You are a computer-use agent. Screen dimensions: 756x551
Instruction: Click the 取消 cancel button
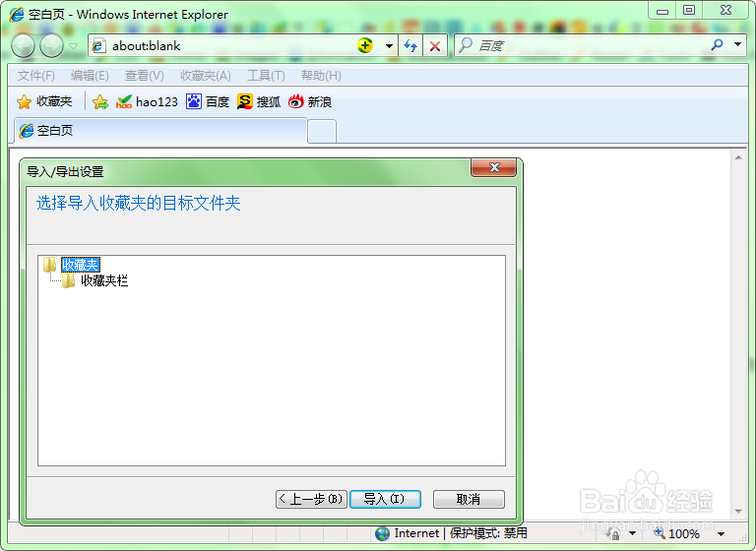(x=469, y=499)
